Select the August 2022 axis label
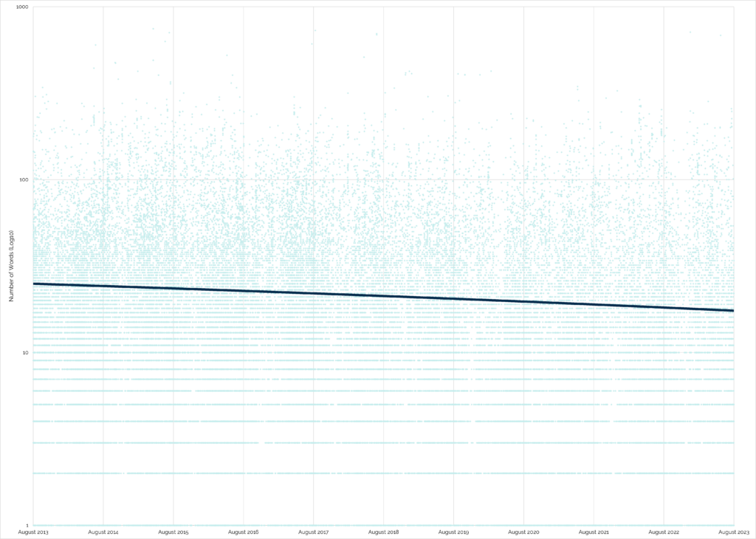 pyautogui.click(x=664, y=531)
